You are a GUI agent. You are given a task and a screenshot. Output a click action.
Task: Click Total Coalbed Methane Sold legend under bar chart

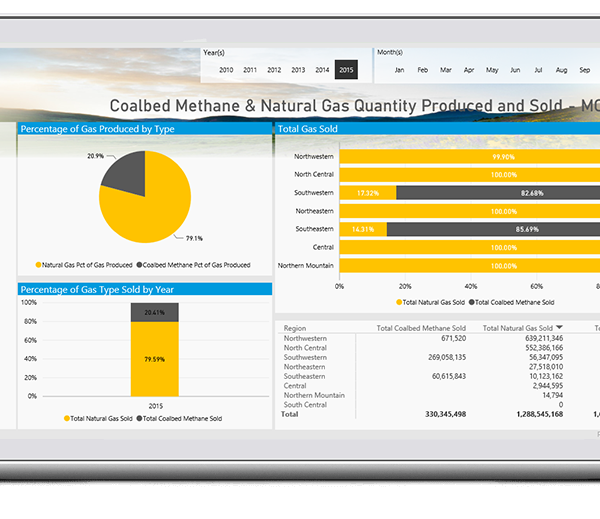pos(471,301)
